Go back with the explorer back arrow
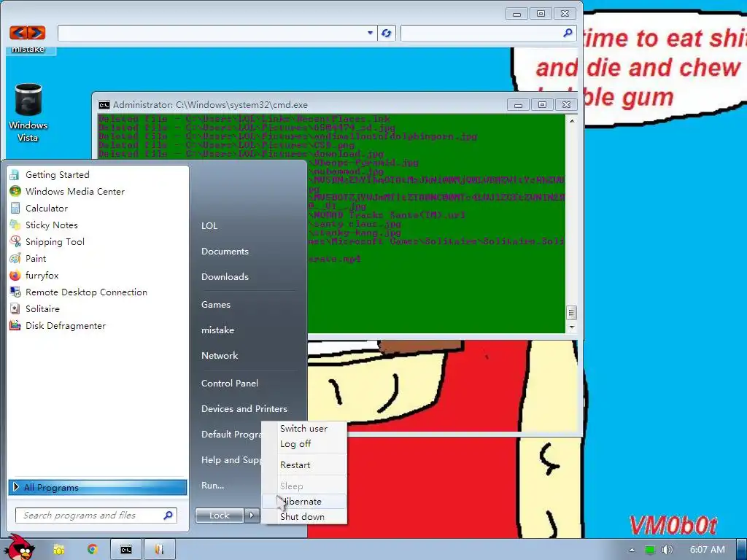The width and height of the screenshot is (747, 560). tap(19, 32)
